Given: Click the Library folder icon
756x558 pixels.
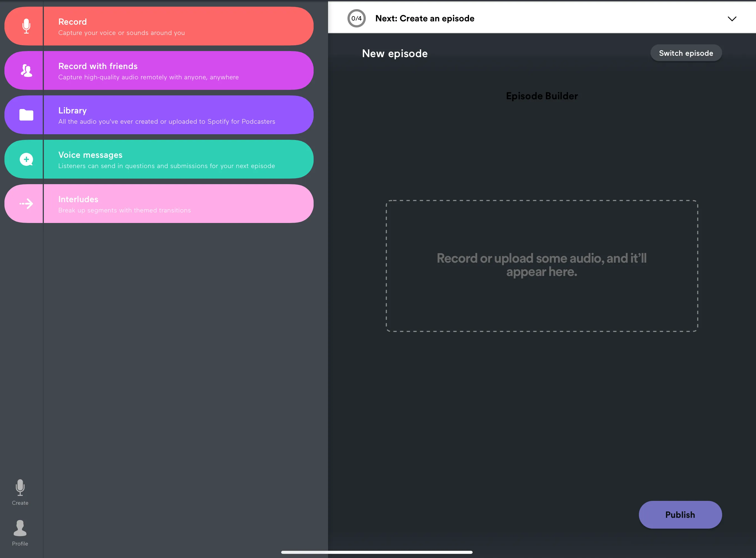Looking at the screenshot, I should tap(26, 115).
